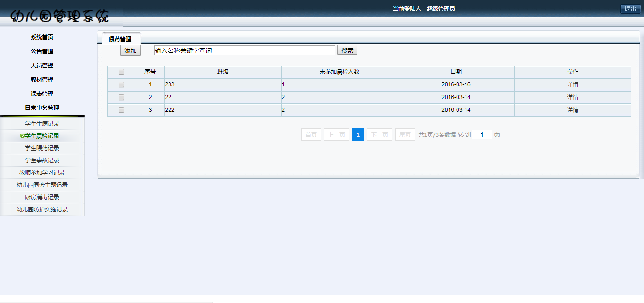The width and height of the screenshot is (644, 303).
Task: Click the 幼儿园管理系统 logo
Action: coord(59,17)
